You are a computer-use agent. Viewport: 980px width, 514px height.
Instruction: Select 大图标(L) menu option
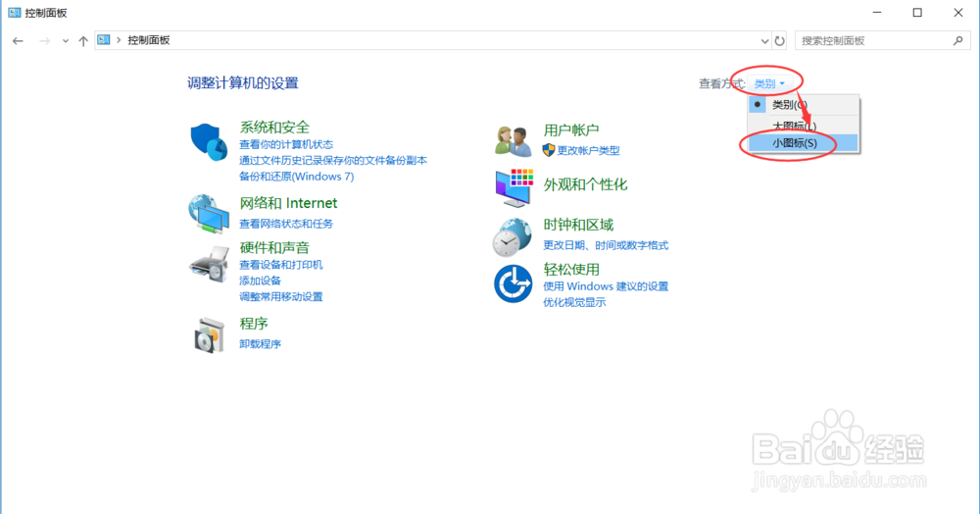tap(804, 125)
